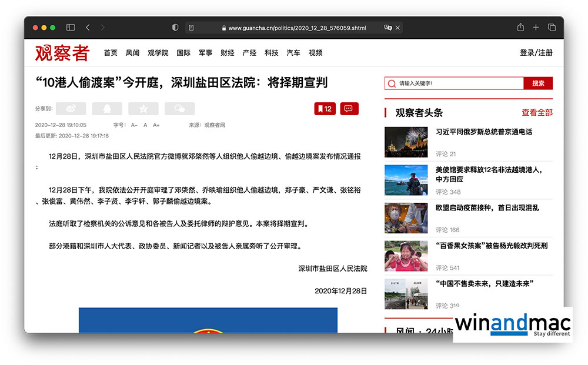Click 查看全部 to view all headlines
588x365 pixels.
(x=537, y=113)
